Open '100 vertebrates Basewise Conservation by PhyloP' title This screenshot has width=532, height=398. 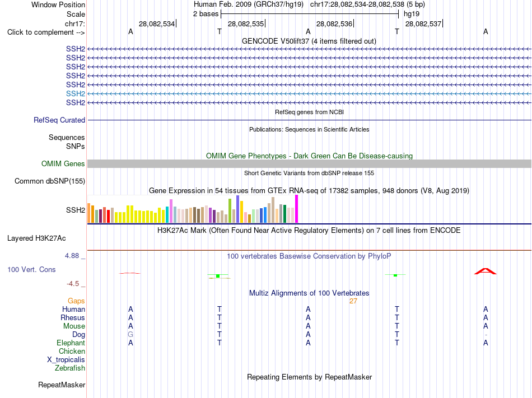(309, 256)
